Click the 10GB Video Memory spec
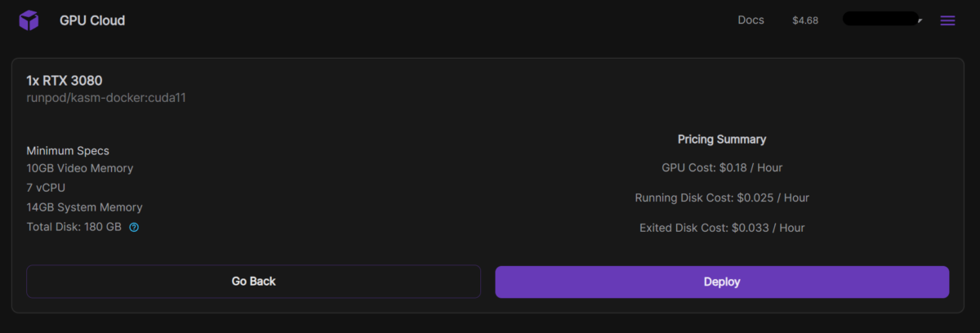 coord(80,168)
